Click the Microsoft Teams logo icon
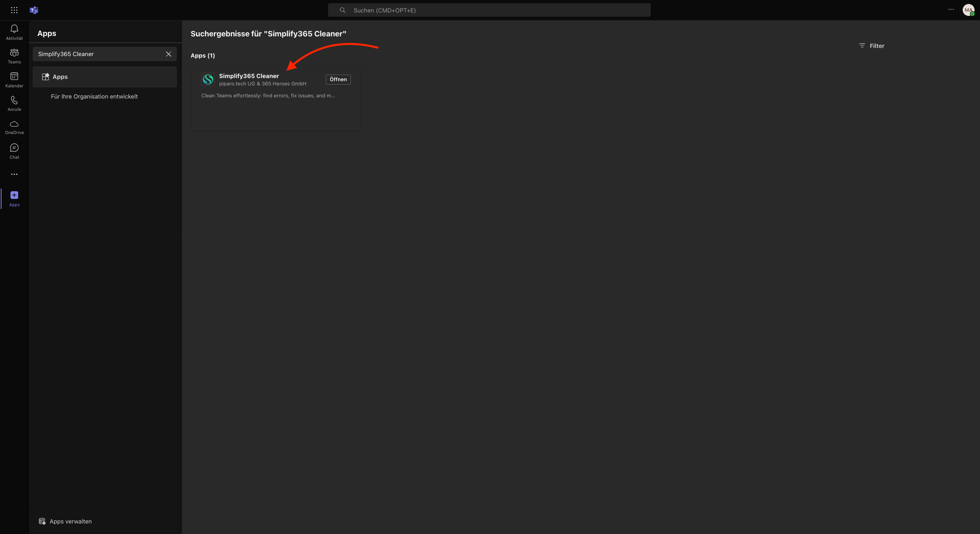 coord(33,10)
